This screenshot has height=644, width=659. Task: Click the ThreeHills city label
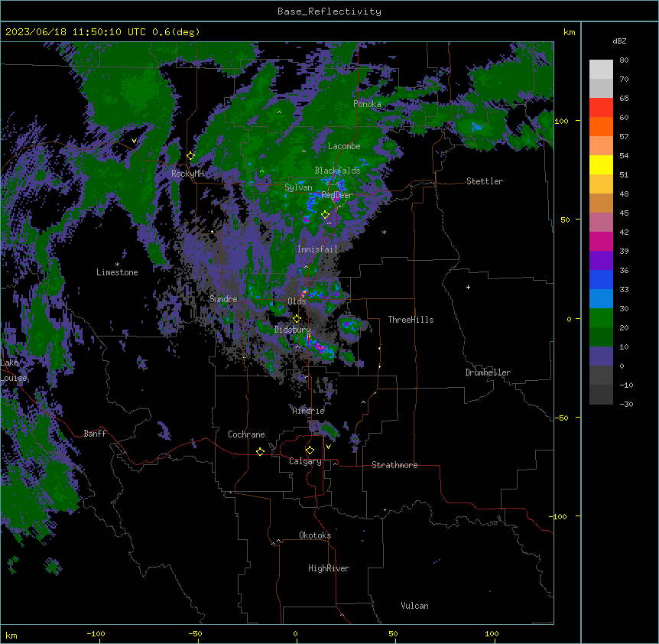pos(411,320)
